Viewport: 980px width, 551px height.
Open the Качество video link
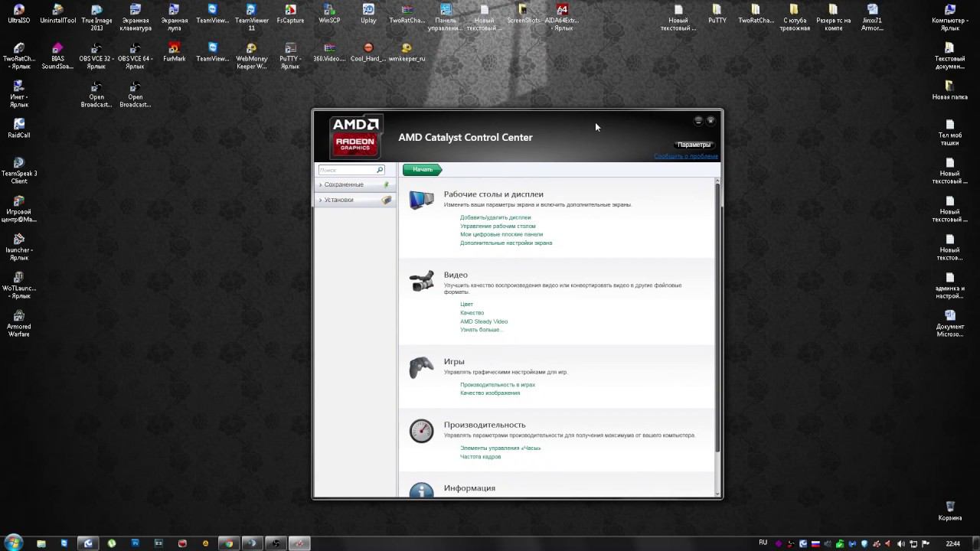pos(472,313)
